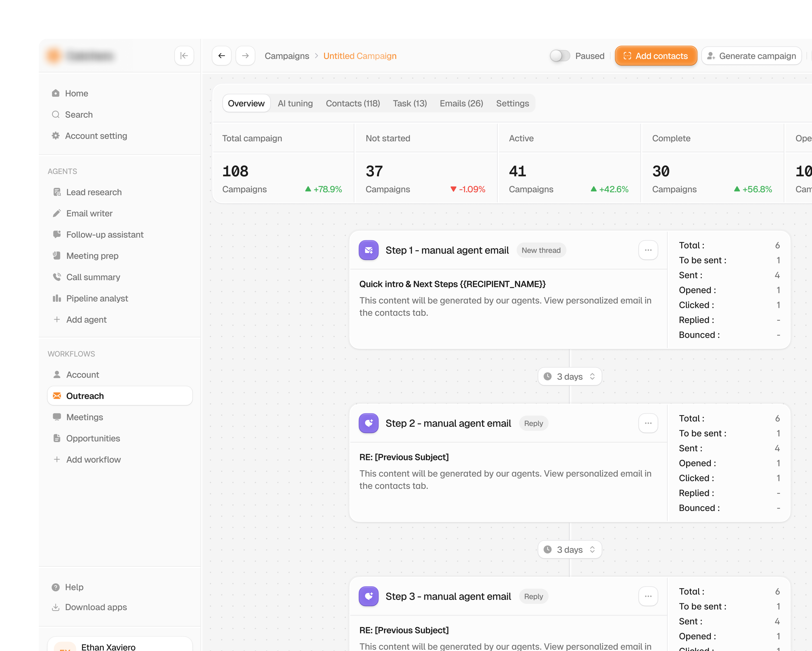Change the 3 days delay after Step 1
812x651 pixels.
click(x=569, y=377)
